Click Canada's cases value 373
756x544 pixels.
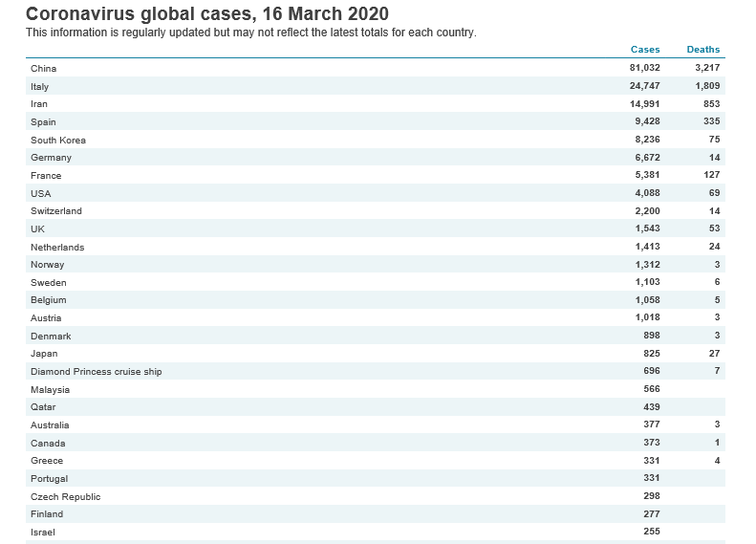[x=652, y=443]
